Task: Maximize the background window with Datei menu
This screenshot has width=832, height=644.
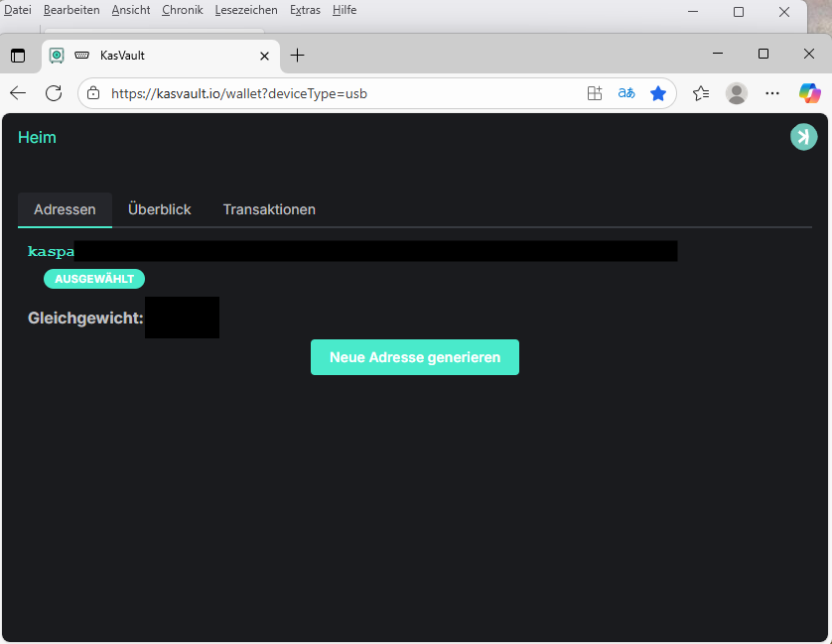Action: tap(739, 12)
